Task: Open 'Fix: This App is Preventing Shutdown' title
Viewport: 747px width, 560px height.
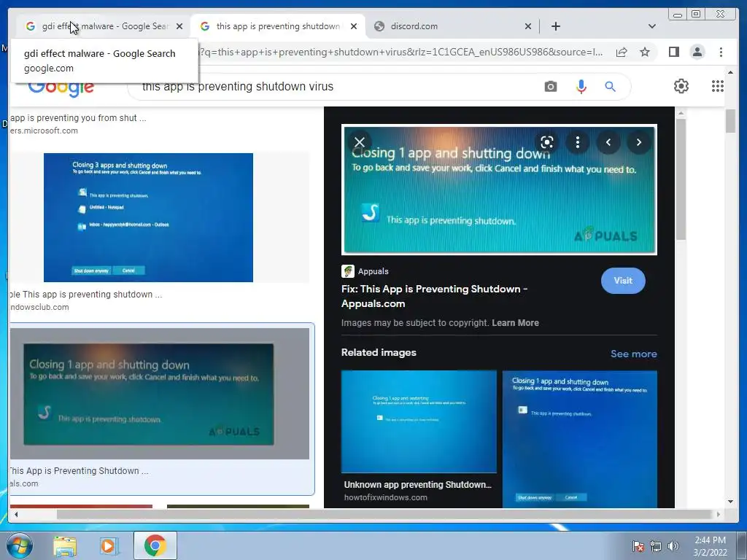Action: click(434, 296)
